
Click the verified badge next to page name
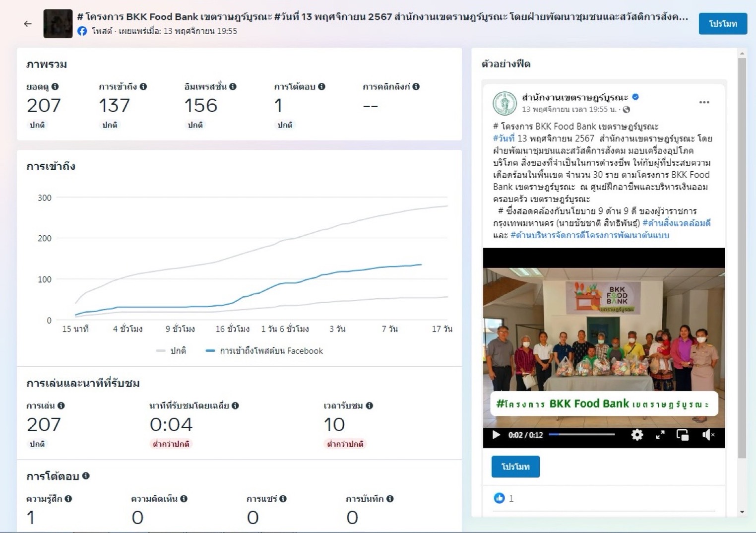(x=635, y=97)
